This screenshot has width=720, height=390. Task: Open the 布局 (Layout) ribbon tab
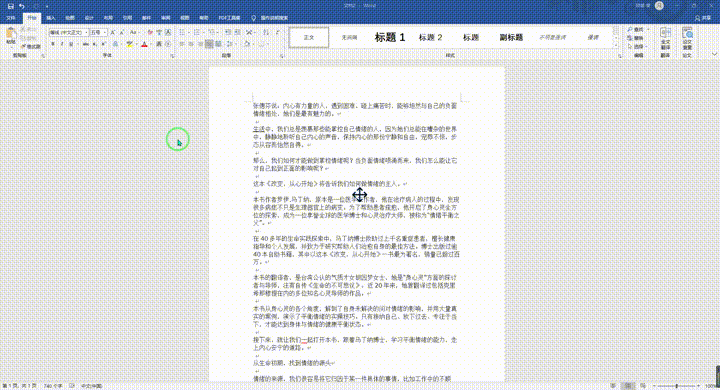click(x=108, y=18)
